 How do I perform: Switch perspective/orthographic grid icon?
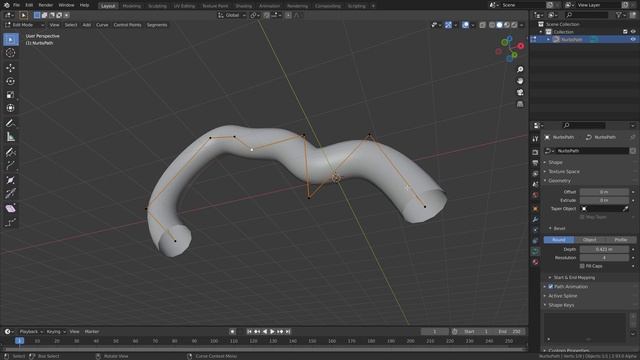(x=520, y=104)
